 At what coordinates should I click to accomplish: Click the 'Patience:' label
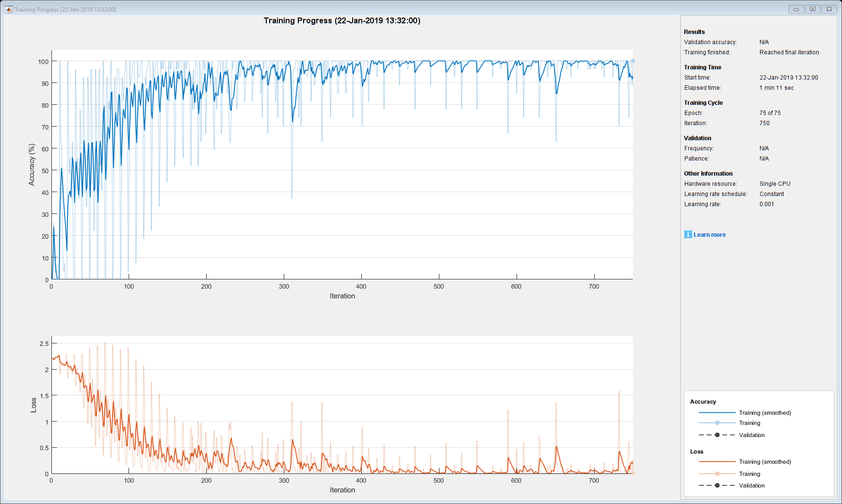click(x=696, y=159)
